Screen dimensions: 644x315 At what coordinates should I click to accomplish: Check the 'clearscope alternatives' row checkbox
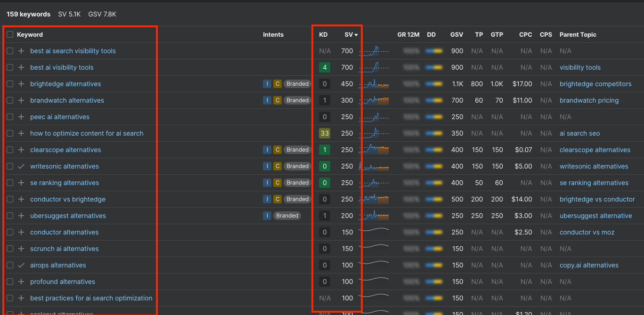click(10, 150)
